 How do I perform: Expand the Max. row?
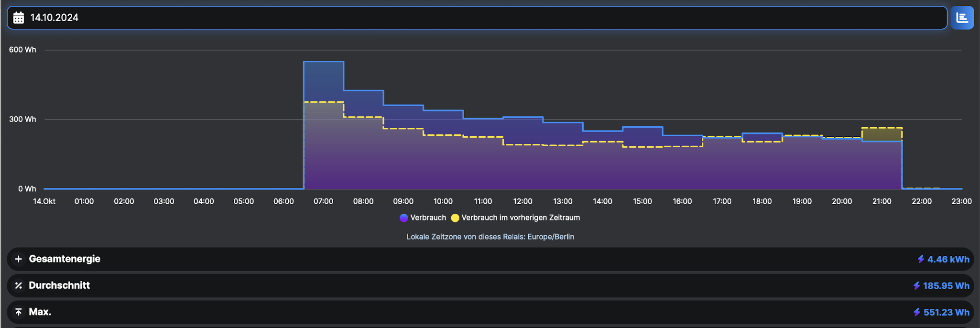[40, 312]
